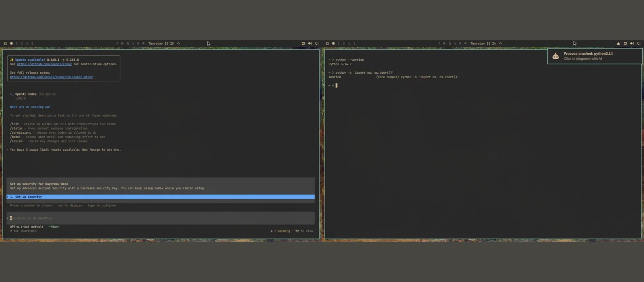Click the /status command line
This screenshot has width=644, height=282.
(x=49, y=129)
